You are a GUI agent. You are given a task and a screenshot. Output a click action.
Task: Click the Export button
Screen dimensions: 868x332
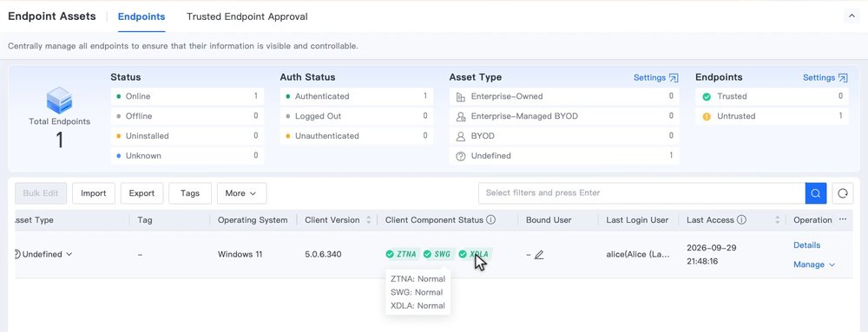click(141, 193)
